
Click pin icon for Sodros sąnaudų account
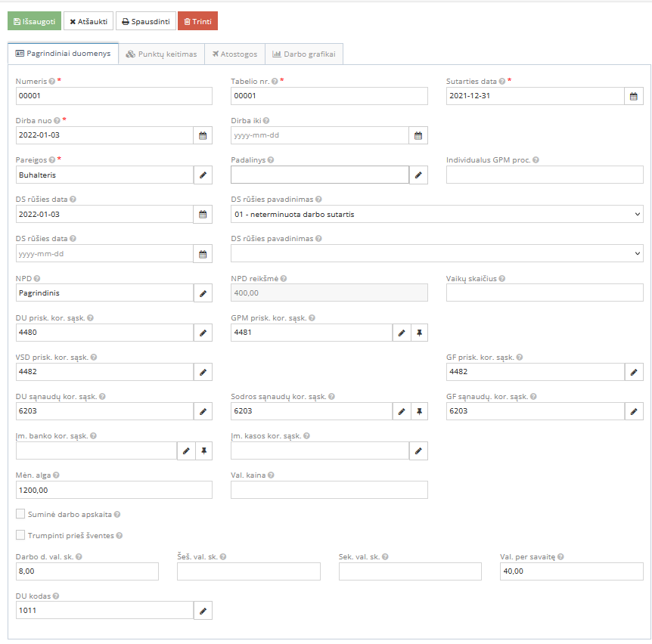(x=420, y=411)
